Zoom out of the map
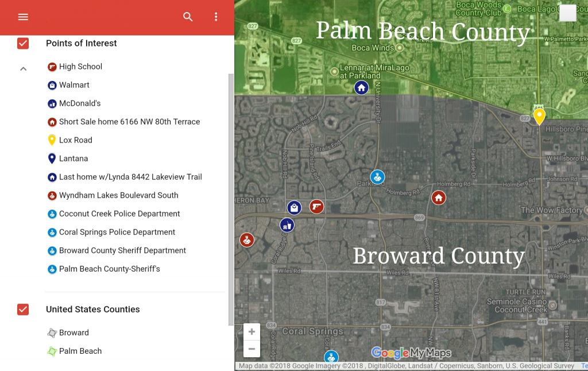Image resolution: width=588 pixels, height=371 pixels. (252, 349)
